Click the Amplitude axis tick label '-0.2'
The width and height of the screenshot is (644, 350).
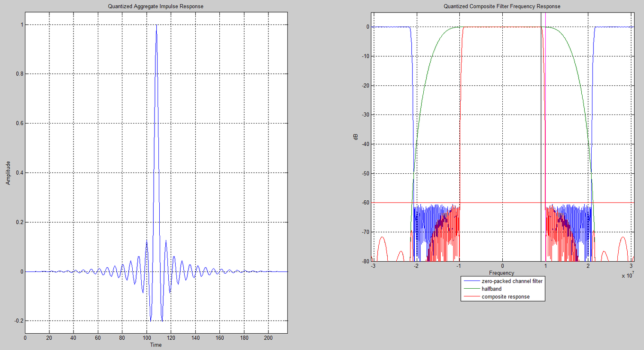[19, 321]
